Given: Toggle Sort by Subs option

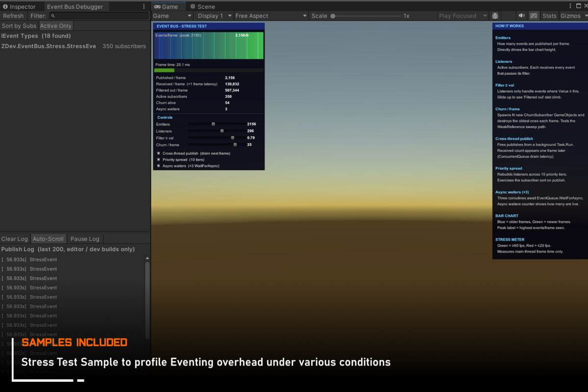Looking at the screenshot, I should [19, 26].
